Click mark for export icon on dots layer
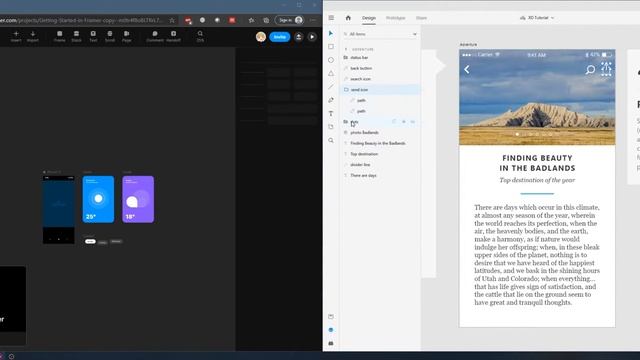 pos(394,122)
